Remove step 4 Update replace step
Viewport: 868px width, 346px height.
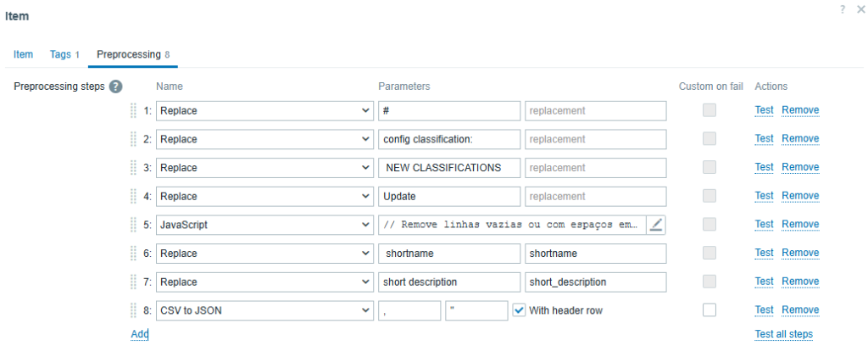tap(800, 196)
